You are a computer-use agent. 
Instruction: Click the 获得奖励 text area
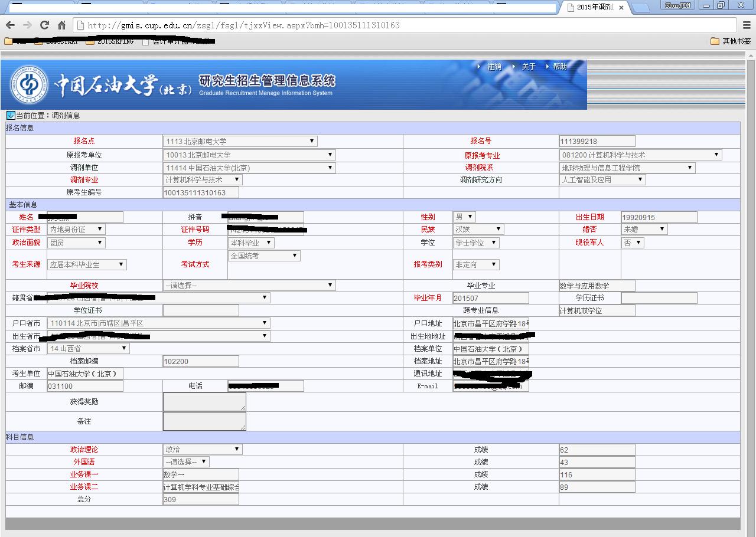[204, 402]
